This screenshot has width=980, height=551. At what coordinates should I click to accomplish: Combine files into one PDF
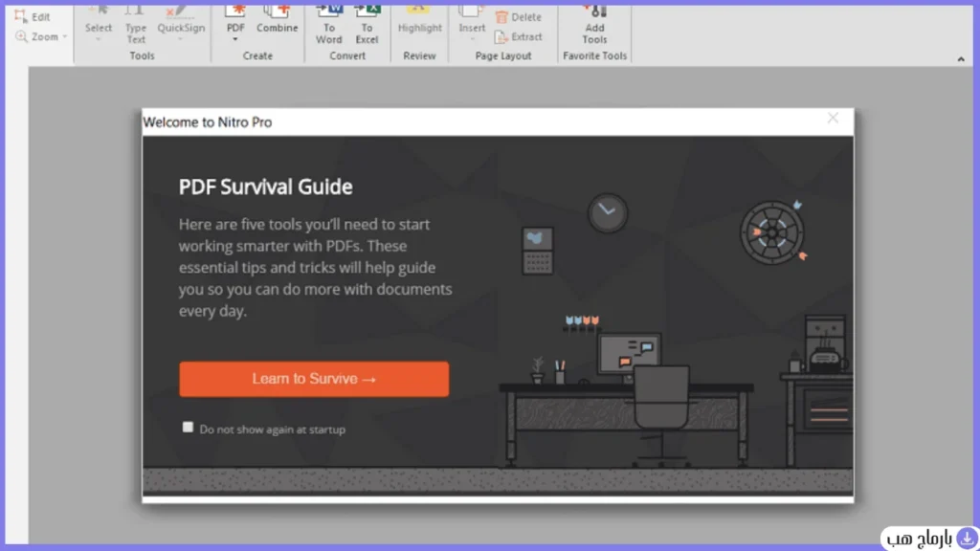point(277,20)
